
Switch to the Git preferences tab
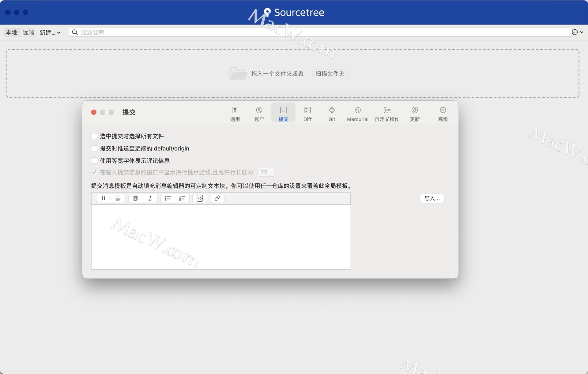coord(332,114)
